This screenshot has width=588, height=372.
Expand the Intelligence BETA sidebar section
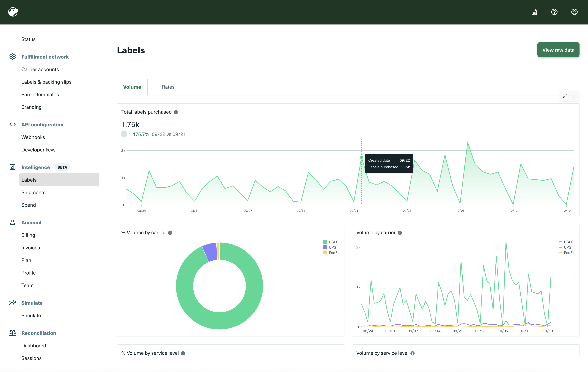pos(36,167)
